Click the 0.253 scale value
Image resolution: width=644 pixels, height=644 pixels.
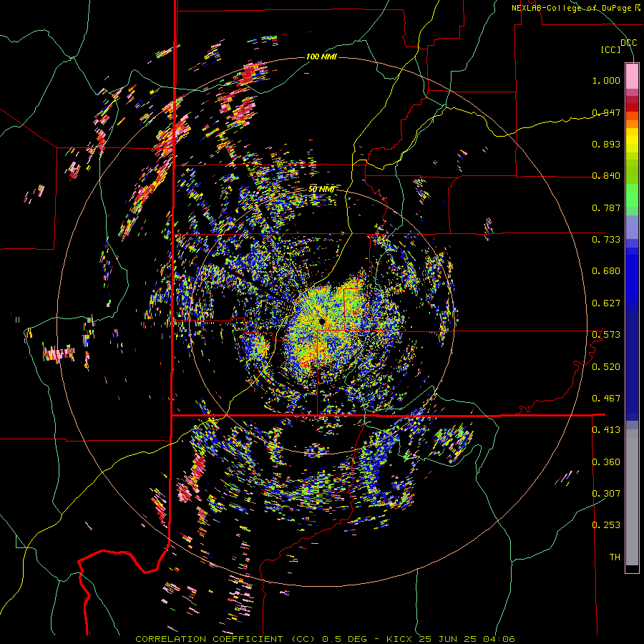point(606,525)
